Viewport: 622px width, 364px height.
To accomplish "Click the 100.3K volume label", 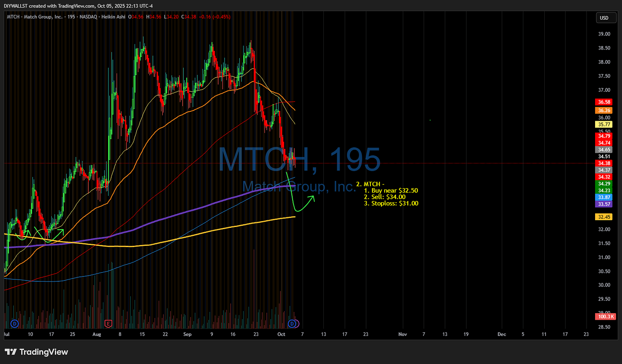I will click(605, 317).
